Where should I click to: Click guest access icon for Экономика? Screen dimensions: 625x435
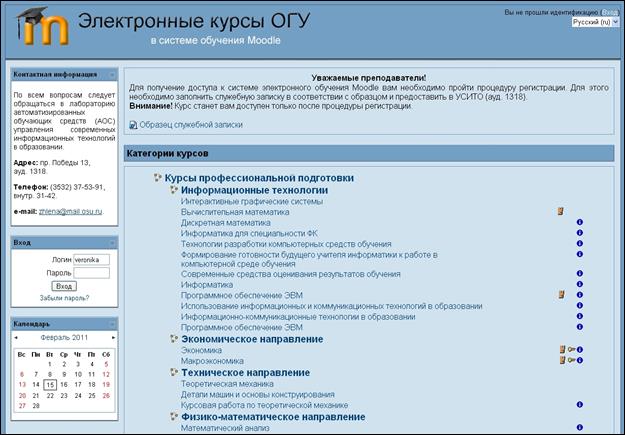[x=562, y=350]
